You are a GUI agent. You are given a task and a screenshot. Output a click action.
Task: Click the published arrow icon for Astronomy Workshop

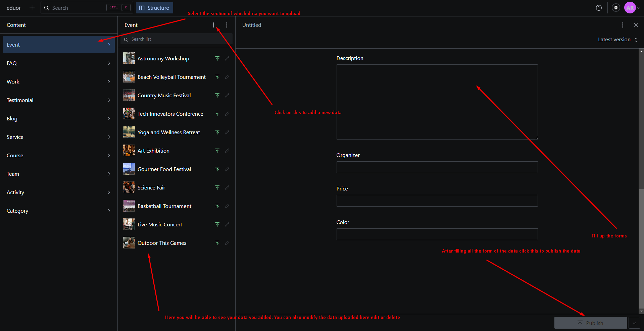[217, 59]
